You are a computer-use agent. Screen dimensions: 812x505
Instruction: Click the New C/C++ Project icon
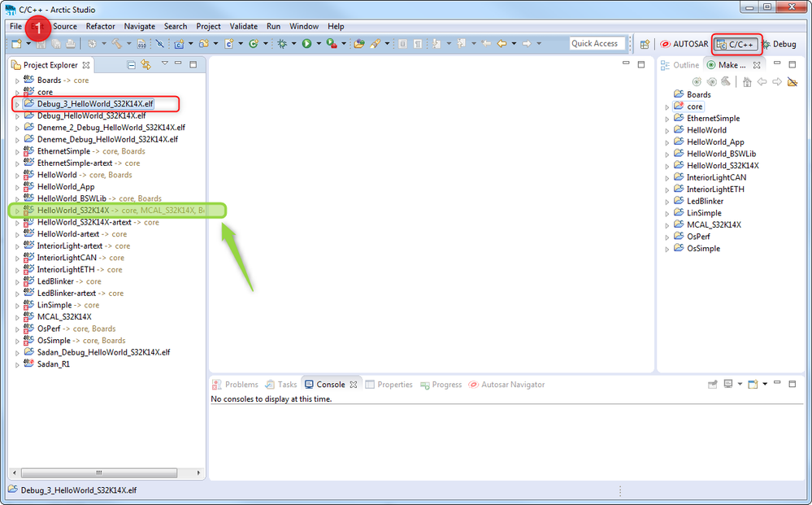pyautogui.click(x=179, y=44)
